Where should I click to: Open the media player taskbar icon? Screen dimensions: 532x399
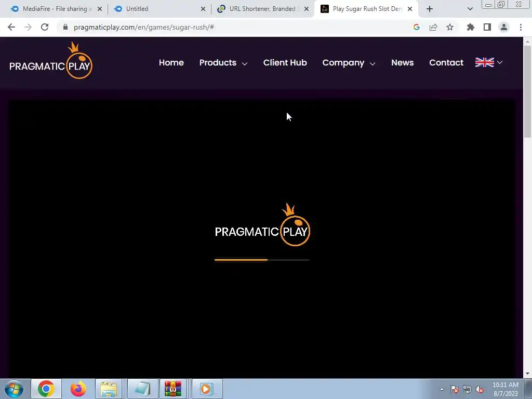207,389
